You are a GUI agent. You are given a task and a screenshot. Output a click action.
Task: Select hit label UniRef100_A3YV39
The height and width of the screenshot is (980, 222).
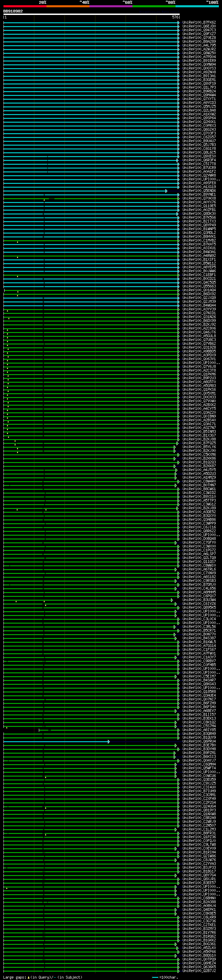pos(199,309)
